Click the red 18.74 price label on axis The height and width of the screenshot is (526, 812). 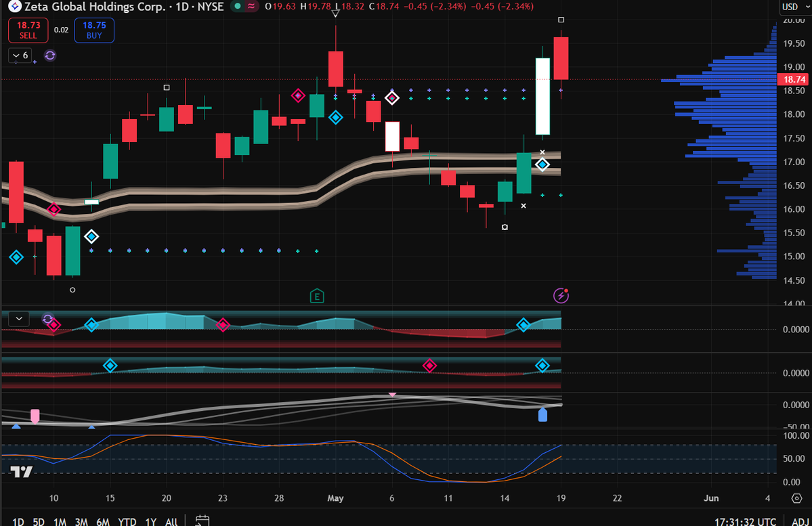[x=794, y=79]
